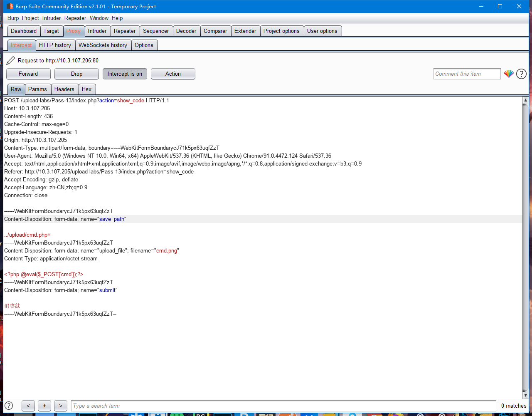Image resolution: width=532 pixels, height=416 pixels.
Task: Switch to the Intruder tool tab
Action: pos(97,31)
